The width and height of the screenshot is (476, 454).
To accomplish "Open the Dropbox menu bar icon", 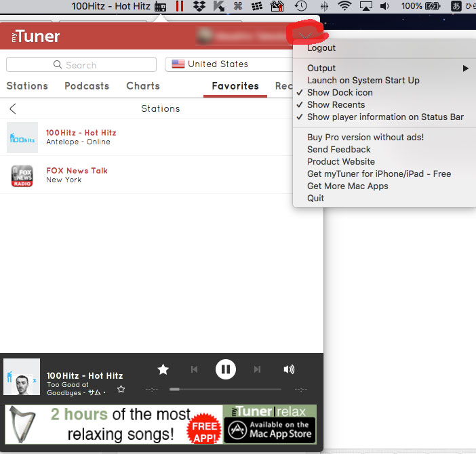I will pyautogui.click(x=199, y=6).
